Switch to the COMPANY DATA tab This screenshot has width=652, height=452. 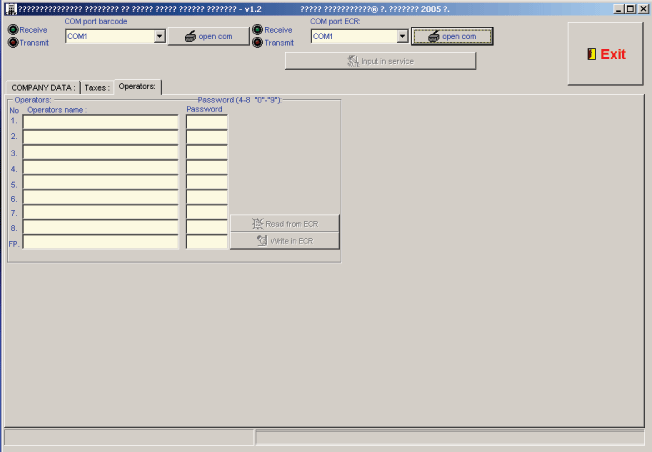tap(43, 88)
